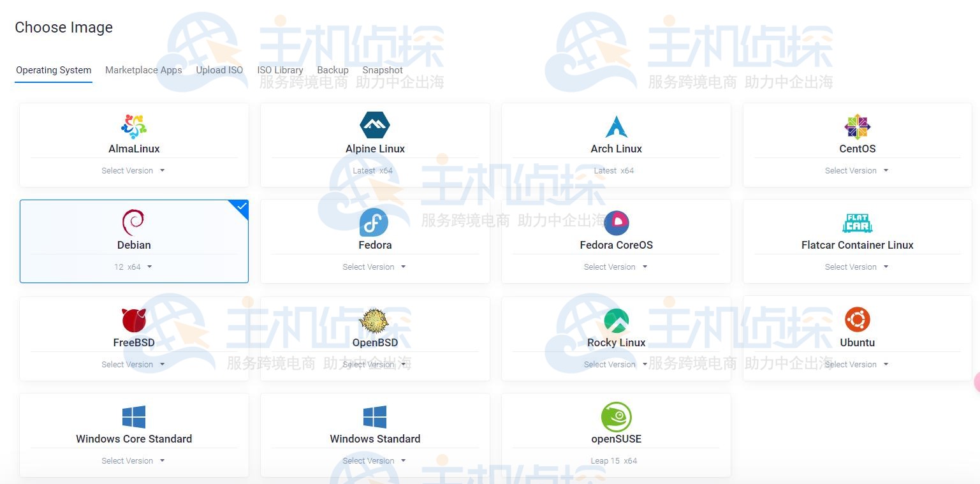Click the CentOS logo icon

(x=857, y=126)
